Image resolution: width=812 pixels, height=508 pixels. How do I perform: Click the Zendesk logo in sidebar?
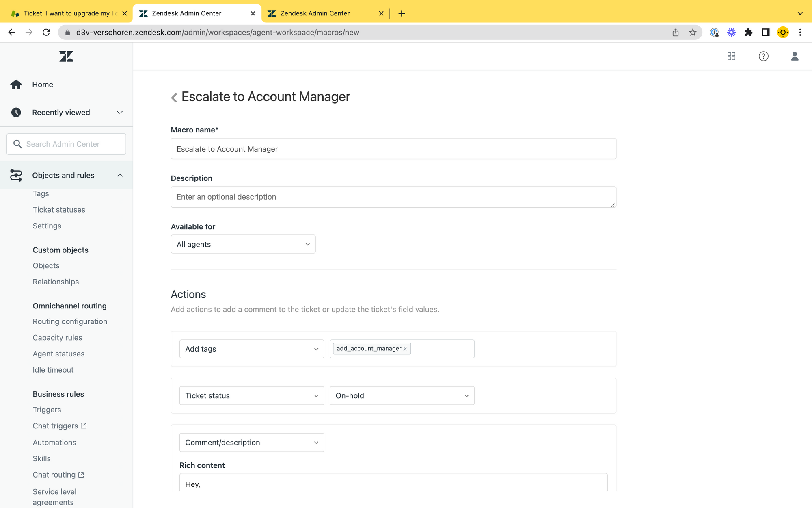point(66,56)
